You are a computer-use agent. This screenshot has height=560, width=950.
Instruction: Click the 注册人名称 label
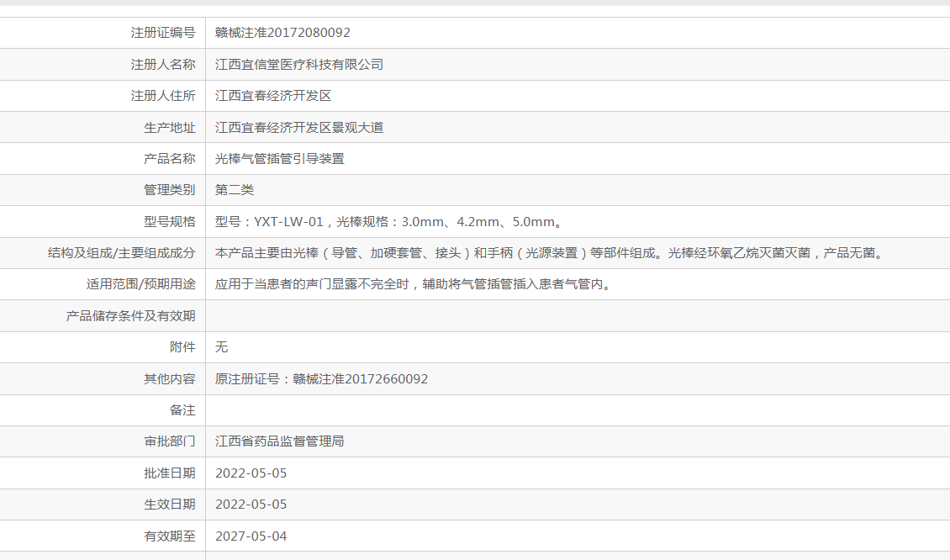(x=163, y=64)
